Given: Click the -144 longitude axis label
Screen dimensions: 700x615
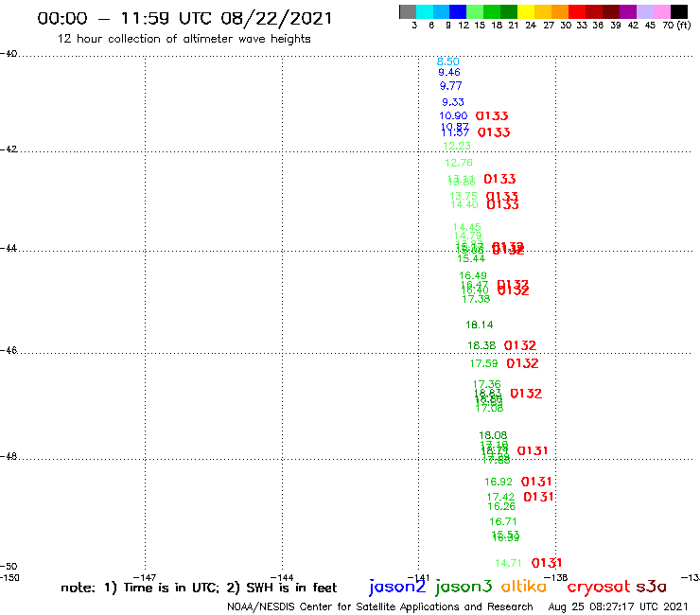Looking at the screenshot, I should tap(282, 578).
